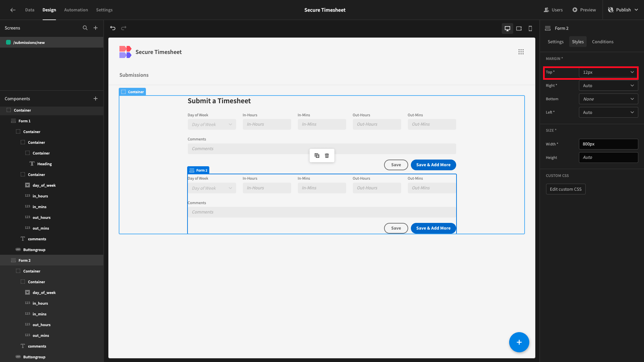Search screens with magnifier icon
Viewport: 644px width, 362px height.
coord(85,28)
